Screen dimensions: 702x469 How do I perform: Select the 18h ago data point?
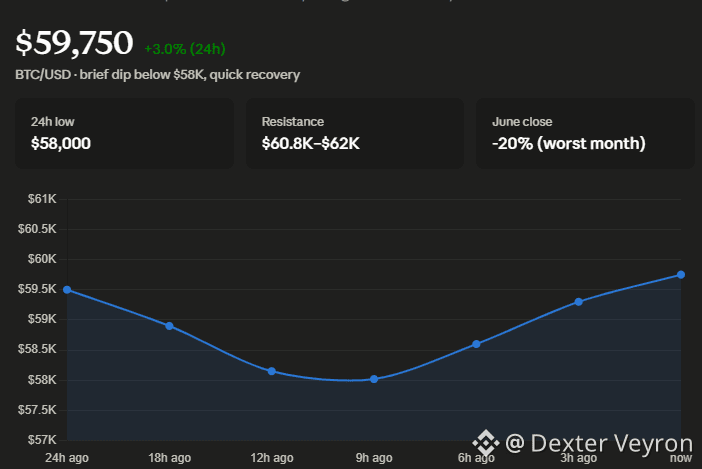point(169,326)
